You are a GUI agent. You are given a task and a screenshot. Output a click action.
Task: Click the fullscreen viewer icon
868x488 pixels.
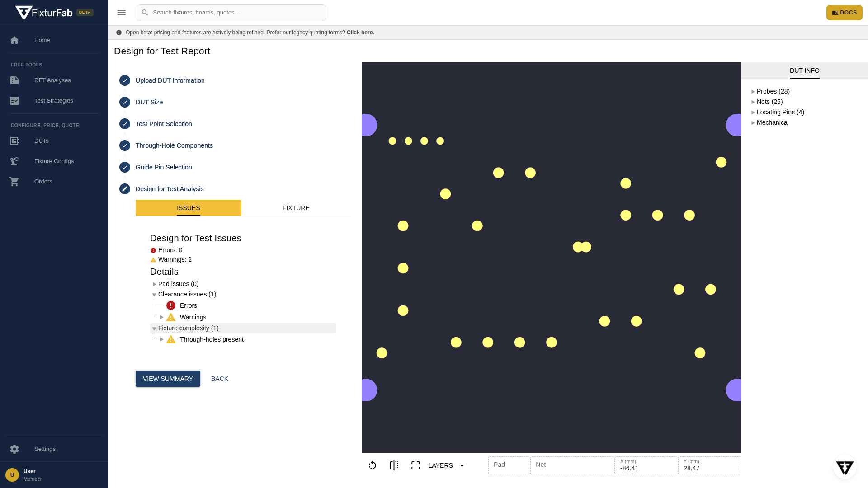(x=416, y=465)
